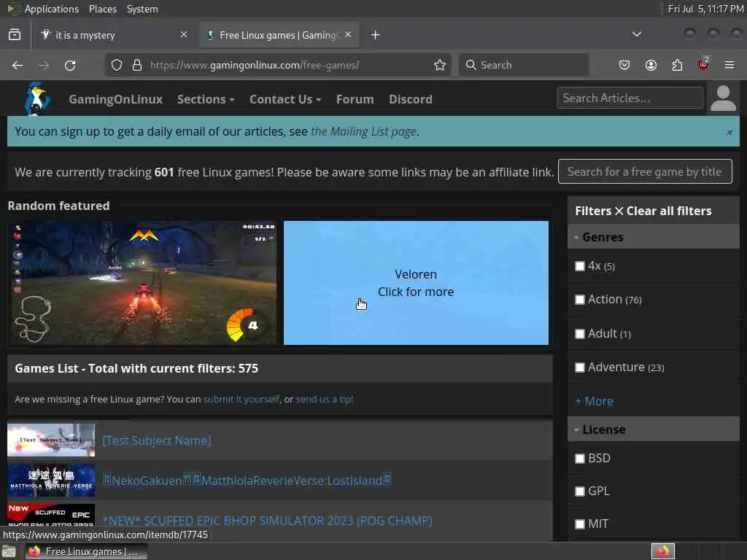
Task: Click the uBlock Origin extension icon
Action: click(703, 64)
